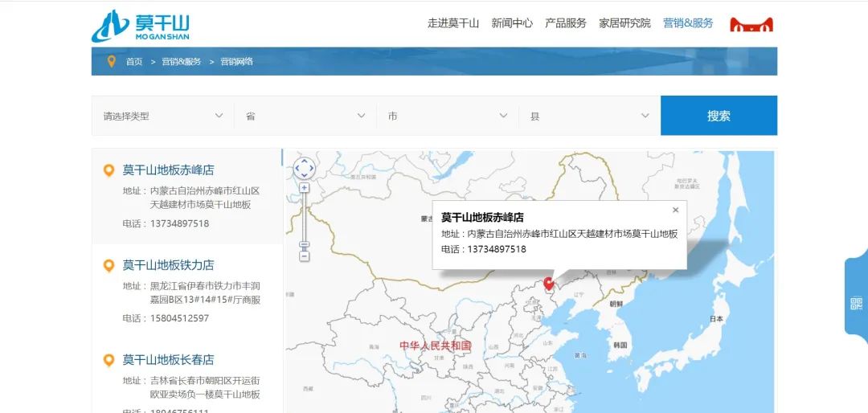Screen dimensions: 868x413
Task: Open 营销&服务 breadcrumb link
Action: [181, 61]
